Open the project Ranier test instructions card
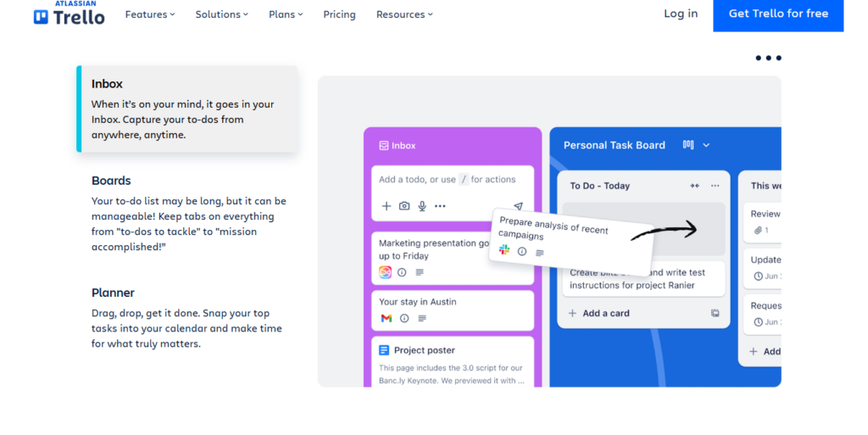The width and height of the screenshot is (868, 435). click(x=643, y=280)
